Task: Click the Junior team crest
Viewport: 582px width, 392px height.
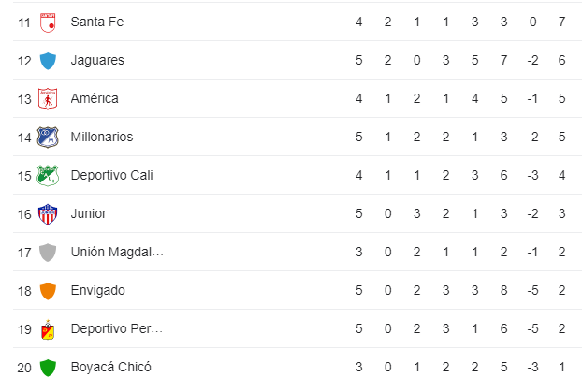Action: (x=48, y=213)
